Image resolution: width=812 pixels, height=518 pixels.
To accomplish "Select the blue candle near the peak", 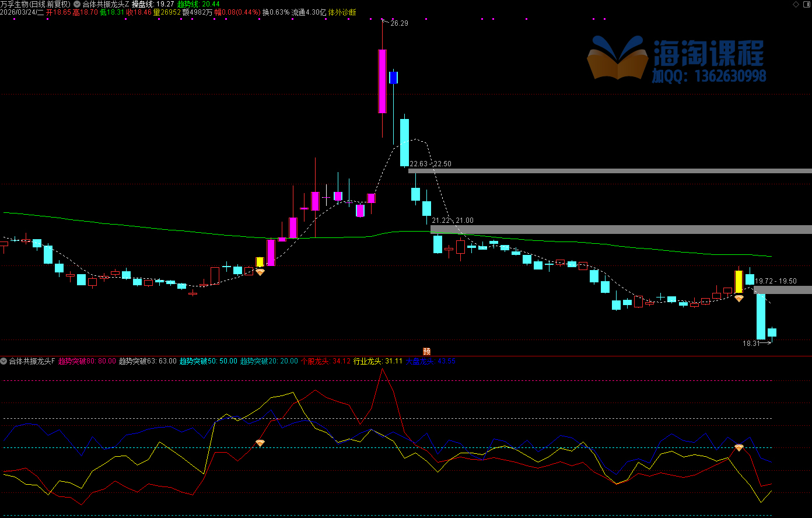I will click(393, 78).
